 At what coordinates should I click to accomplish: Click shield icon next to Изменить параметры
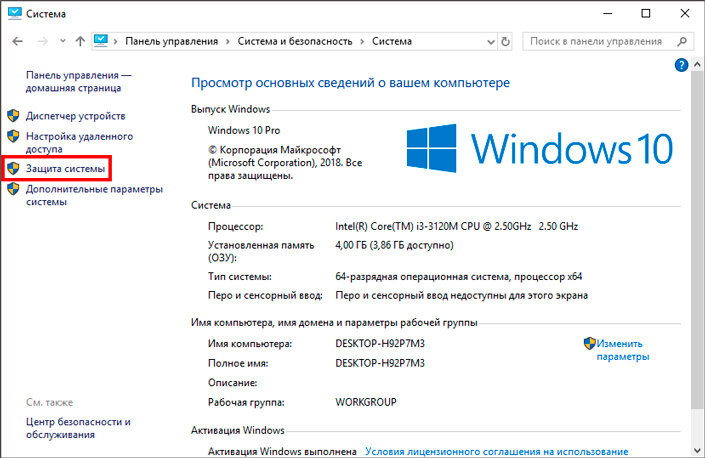589,343
